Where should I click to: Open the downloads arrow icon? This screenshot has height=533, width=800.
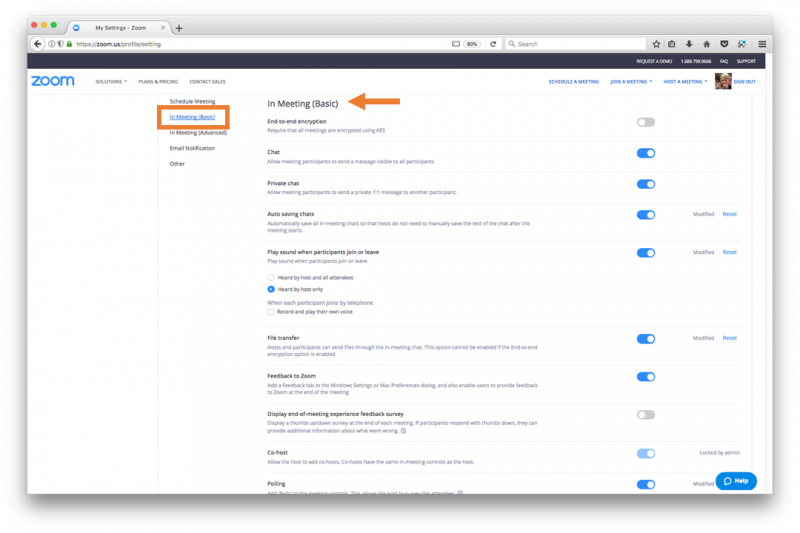tap(689, 44)
